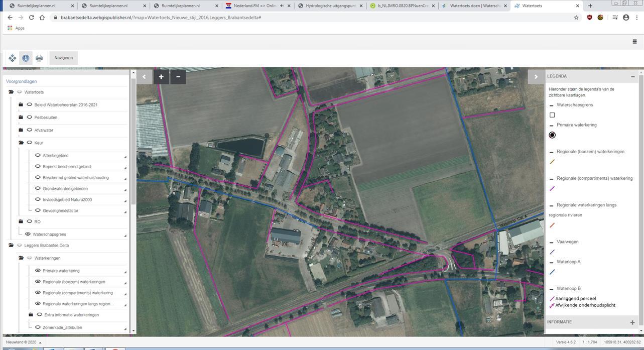
Task: Toggle the Keur group eye icon
Action: point(30,143)
